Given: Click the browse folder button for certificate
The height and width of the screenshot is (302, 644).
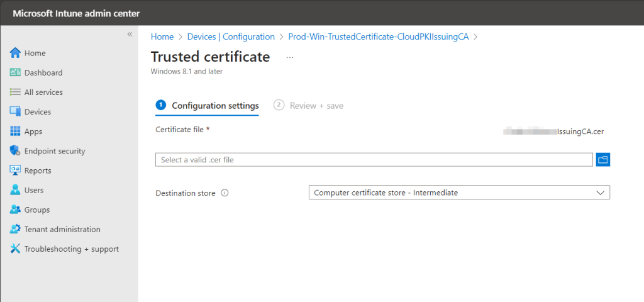Looking at the screenshot, I should [x=603, y=160].
